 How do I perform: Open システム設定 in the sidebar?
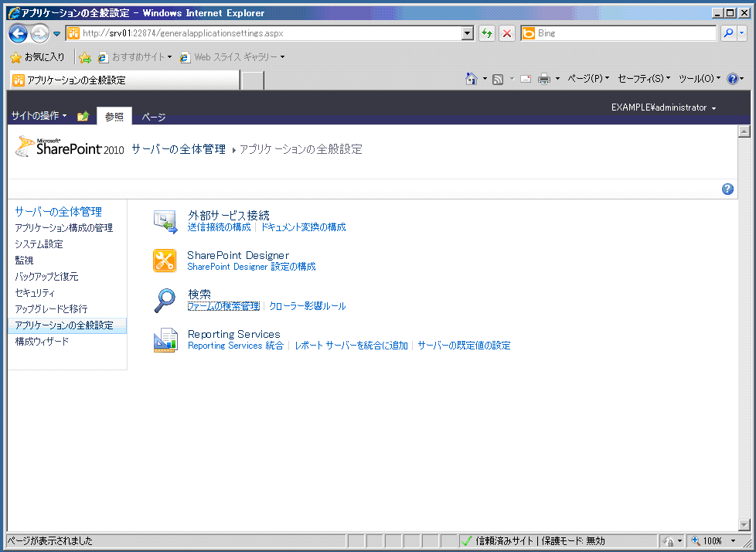click(39, 244)
